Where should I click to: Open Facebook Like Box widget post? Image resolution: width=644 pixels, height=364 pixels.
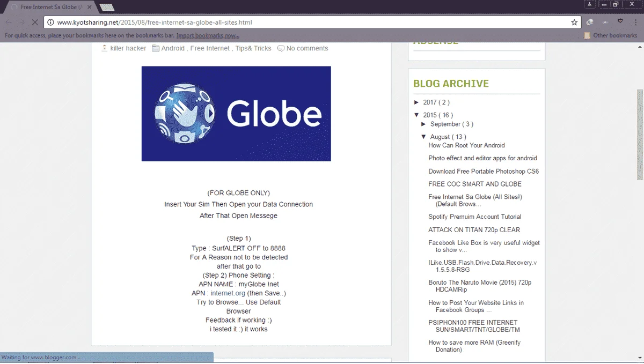point(484,246)
